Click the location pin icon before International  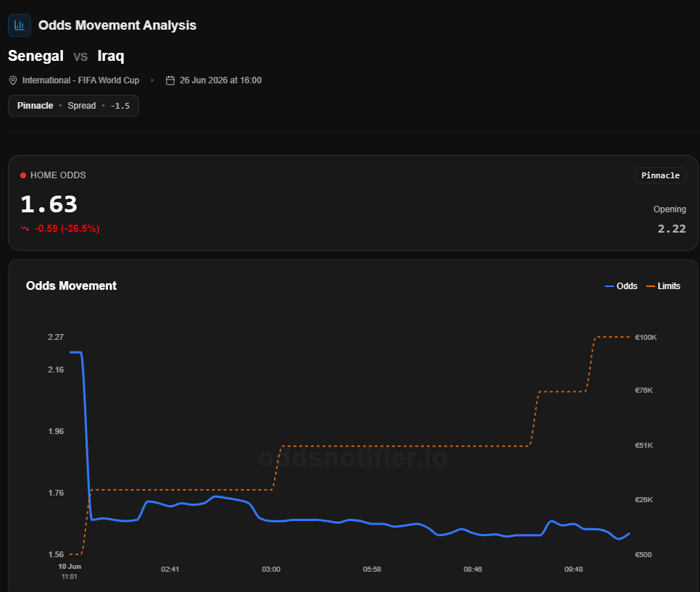coord(13,80)
